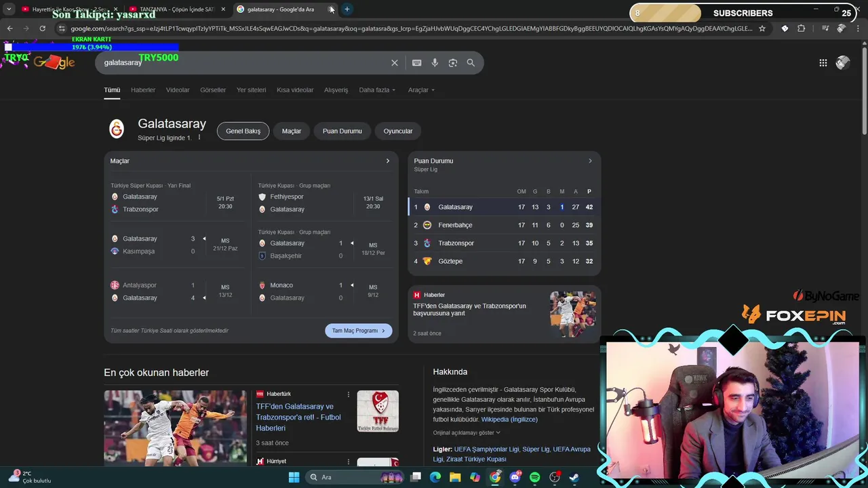
Task: Click the Galatasaray club logo
Action: (117, 129)
